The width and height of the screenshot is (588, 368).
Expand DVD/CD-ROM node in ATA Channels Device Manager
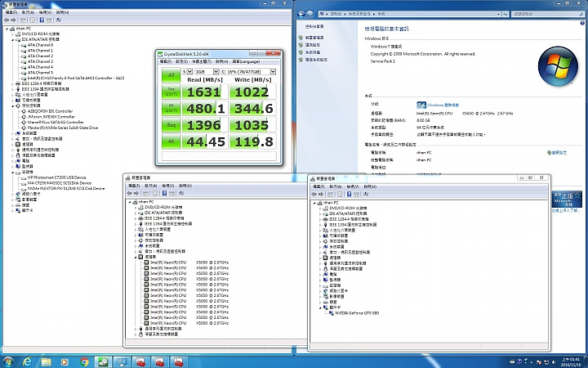point(13,34)
